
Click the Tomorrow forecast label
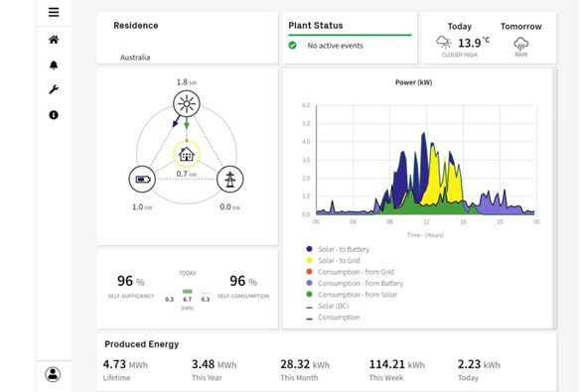point(520,27)
